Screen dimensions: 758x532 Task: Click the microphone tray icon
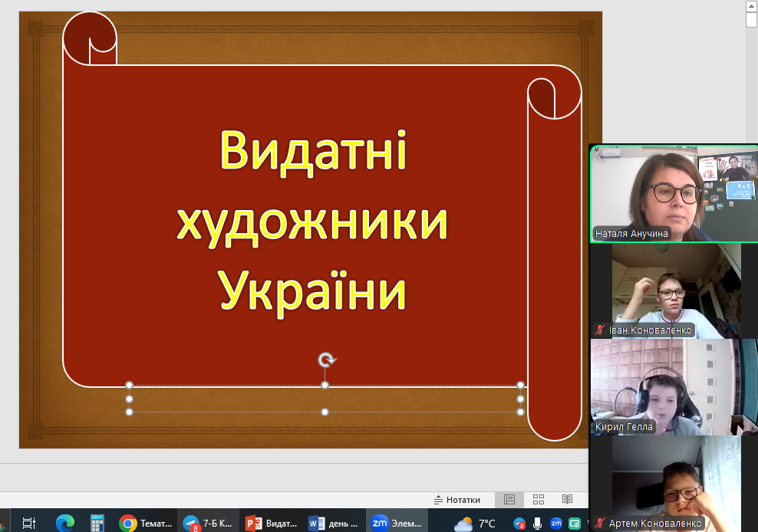click(x=537, y=524)
